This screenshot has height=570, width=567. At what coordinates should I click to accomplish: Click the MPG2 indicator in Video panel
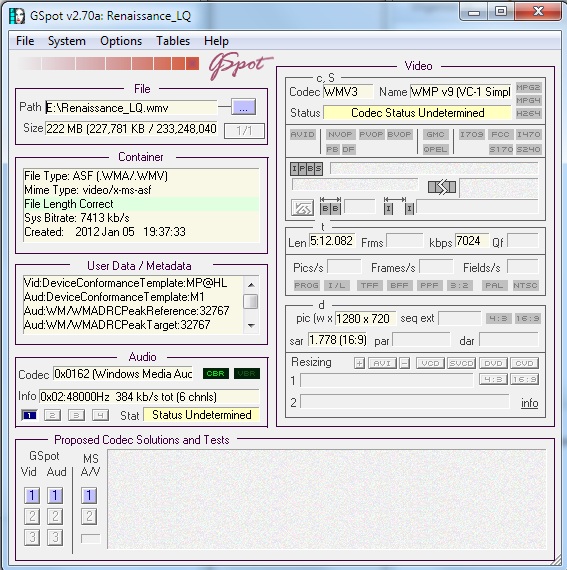pos(528,87)
